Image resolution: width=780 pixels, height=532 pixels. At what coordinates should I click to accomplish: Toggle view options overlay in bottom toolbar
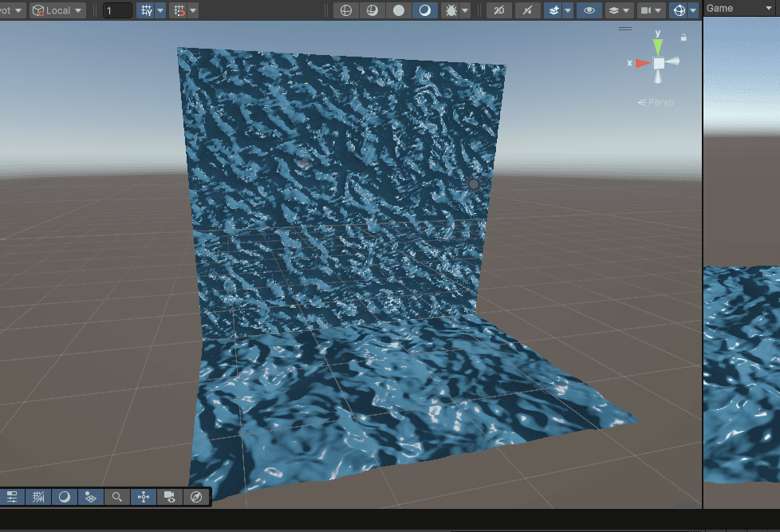91,497
